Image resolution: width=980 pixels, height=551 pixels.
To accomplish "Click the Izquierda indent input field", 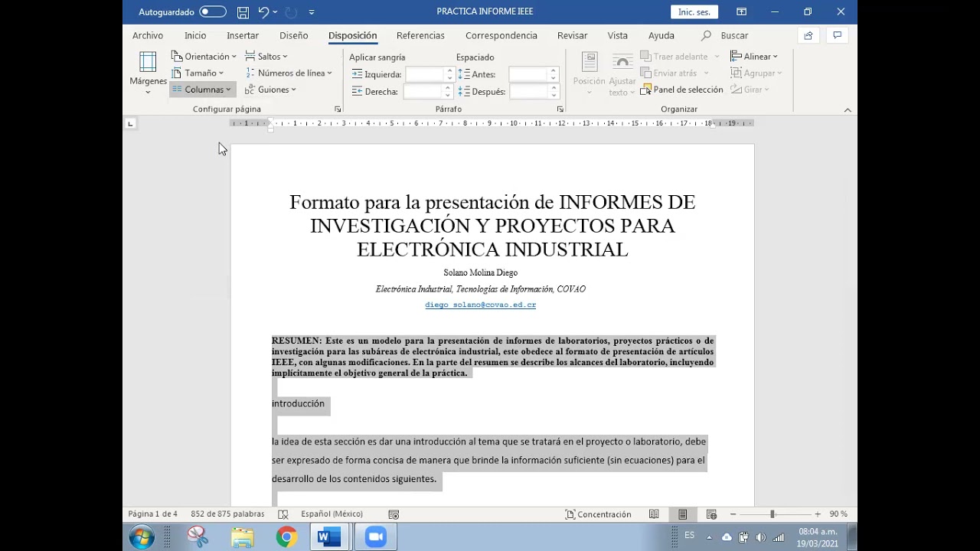I will click(424, 74).
